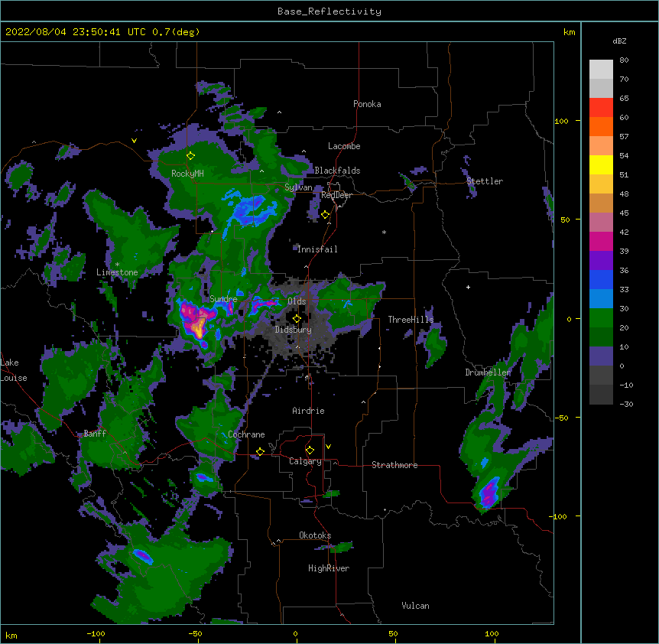Click the RockyMH map label

coord(187,173)
